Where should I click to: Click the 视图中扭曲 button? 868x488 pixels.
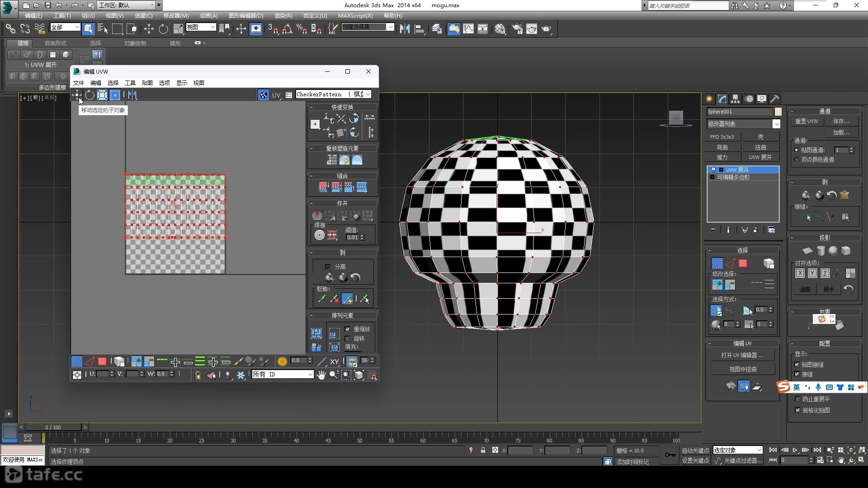[x=742, y=369]
